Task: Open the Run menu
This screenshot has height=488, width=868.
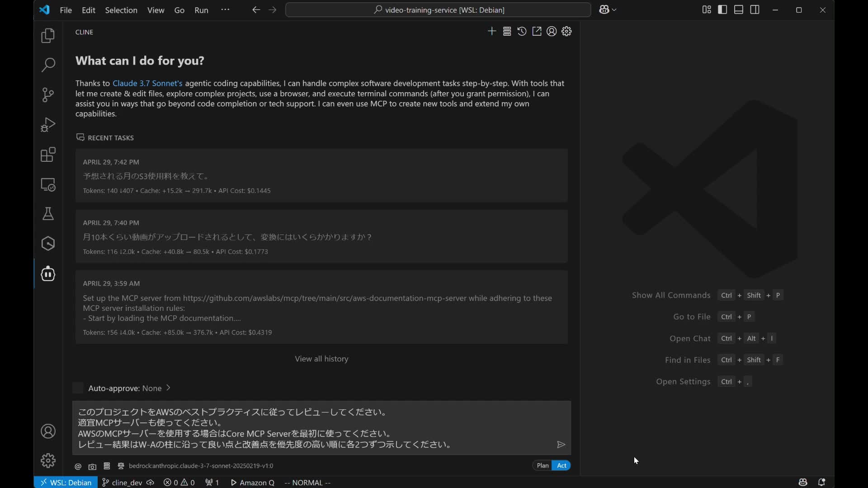Action: pyautogui.click(x=202, y=10)
